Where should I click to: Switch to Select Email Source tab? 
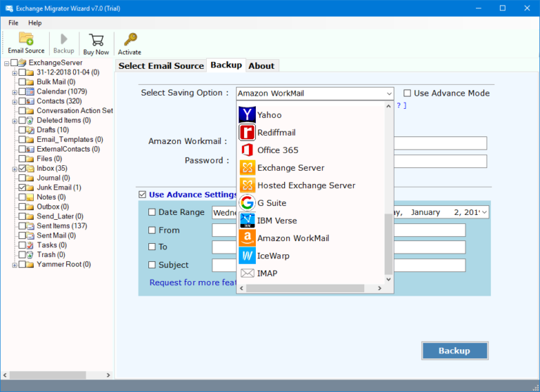point(161,66)
